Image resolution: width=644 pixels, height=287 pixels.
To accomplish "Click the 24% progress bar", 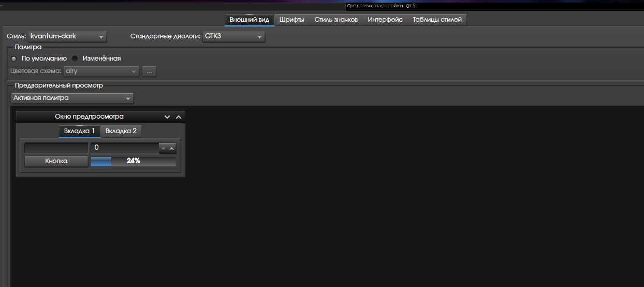I will pos(134,162).
